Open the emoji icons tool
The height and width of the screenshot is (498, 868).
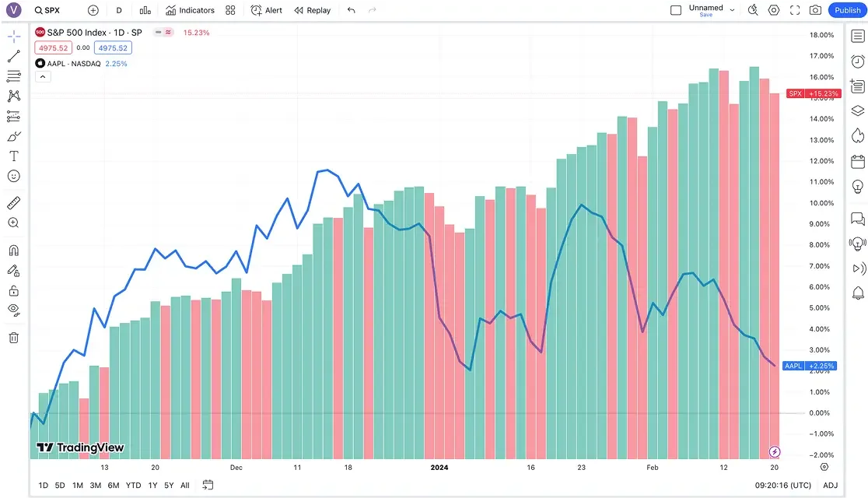(x=14, y=176)
